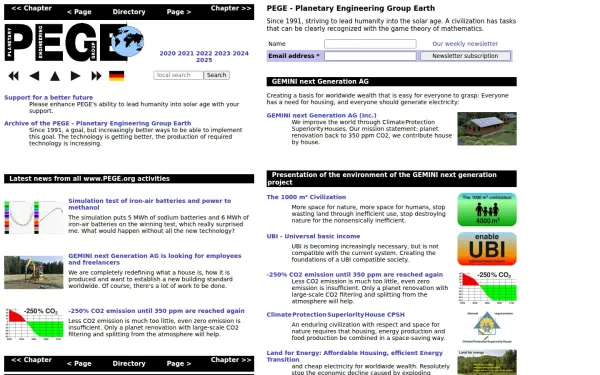Viewport: 600px width, 375px height.
Task: Open bottom Directory navigation item
Action: [129, 364]
